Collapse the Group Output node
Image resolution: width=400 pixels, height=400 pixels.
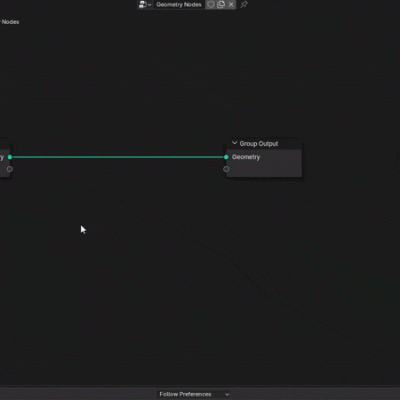click(235, 143)
